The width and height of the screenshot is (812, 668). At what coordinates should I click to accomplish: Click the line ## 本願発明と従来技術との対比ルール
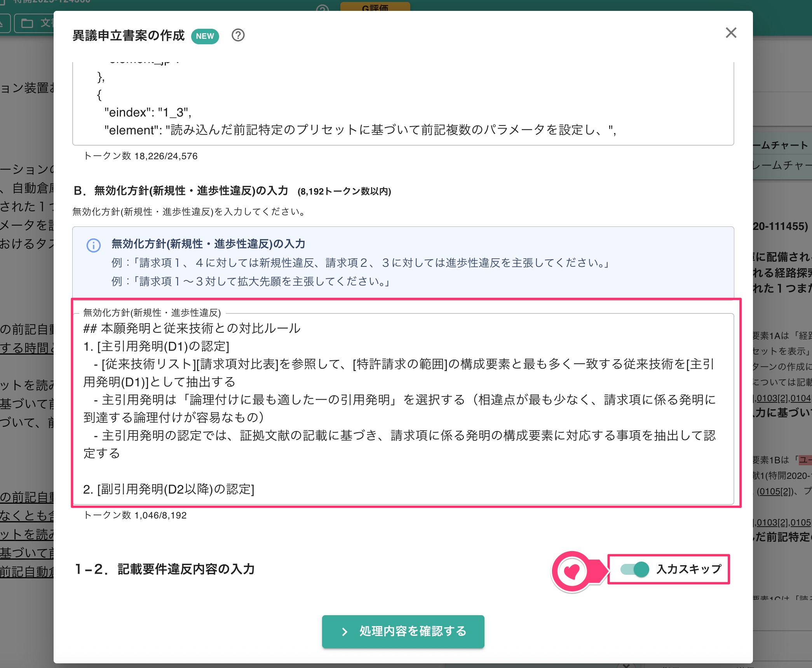click(192, 329)
